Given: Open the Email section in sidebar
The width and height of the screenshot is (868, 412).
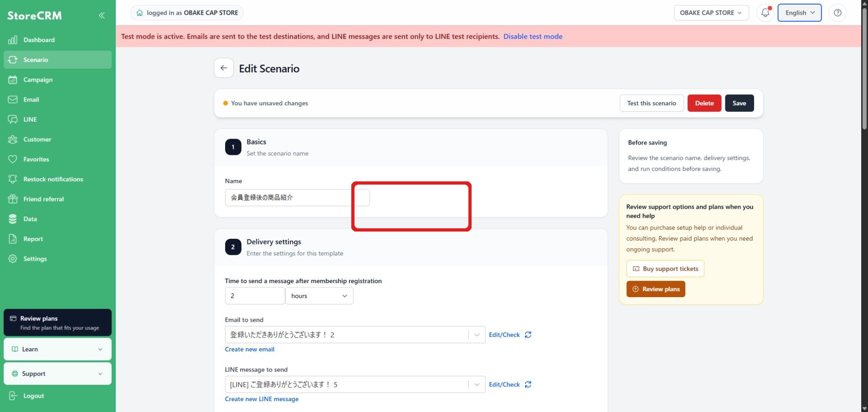Looking at the screenshot, I should point(57,99).
